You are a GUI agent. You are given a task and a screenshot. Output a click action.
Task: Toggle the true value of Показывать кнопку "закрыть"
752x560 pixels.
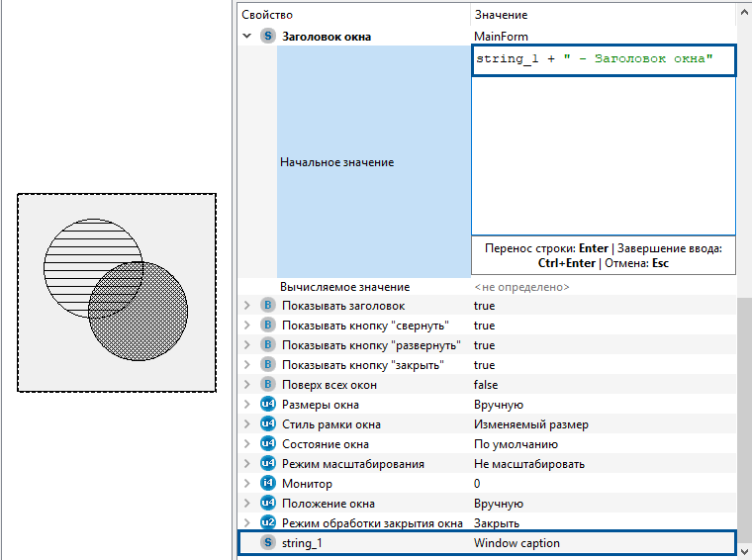(484, 365)
